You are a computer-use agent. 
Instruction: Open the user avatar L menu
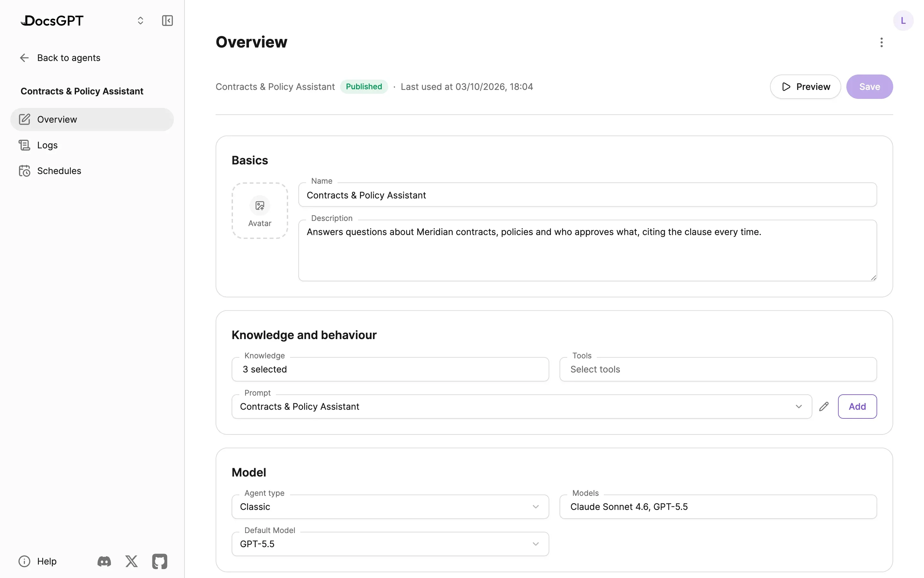(x=903, y=21)
